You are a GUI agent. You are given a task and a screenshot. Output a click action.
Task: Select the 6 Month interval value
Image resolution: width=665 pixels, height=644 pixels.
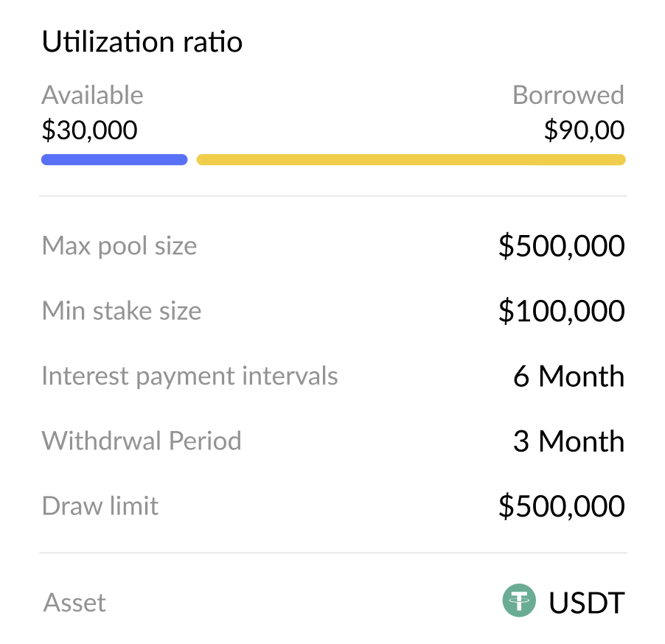coord(568,377)
